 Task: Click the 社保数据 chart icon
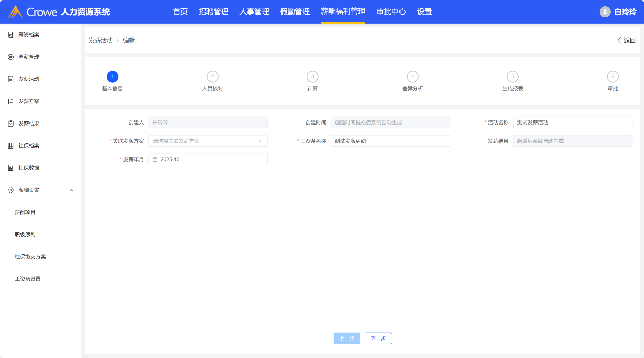(x=10, y=168)
